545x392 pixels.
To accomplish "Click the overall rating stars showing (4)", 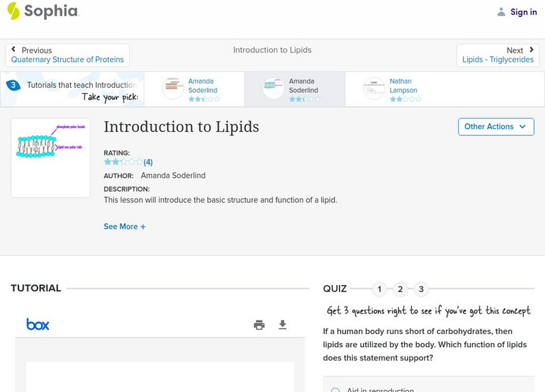I will tap(121, 162).
